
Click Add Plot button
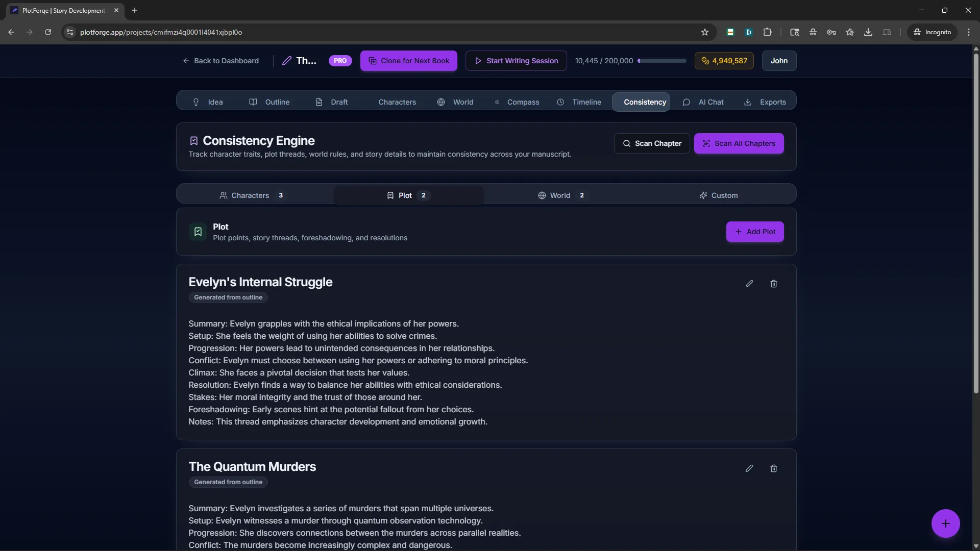click(755, 232)
